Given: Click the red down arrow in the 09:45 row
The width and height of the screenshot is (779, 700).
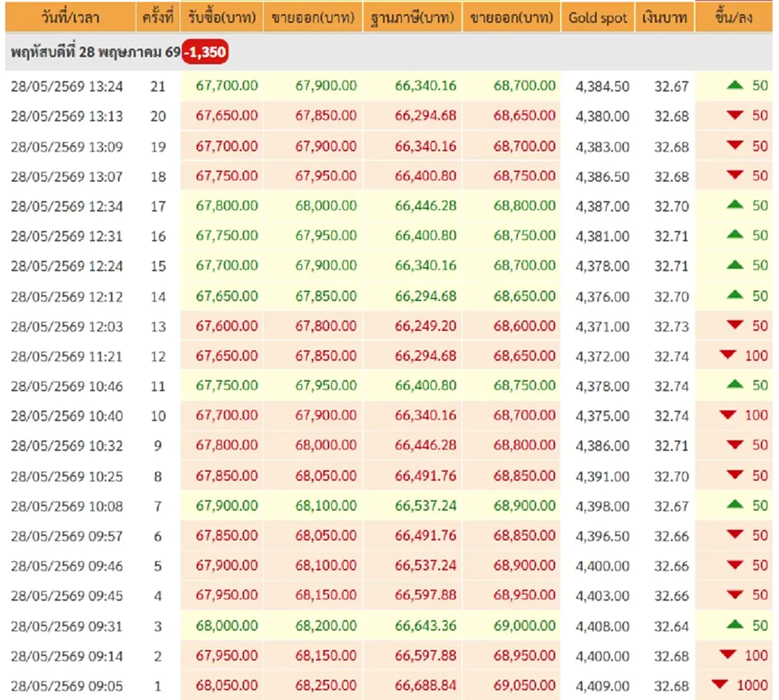Looking at the screenshot, I should (x=735, y=594).
